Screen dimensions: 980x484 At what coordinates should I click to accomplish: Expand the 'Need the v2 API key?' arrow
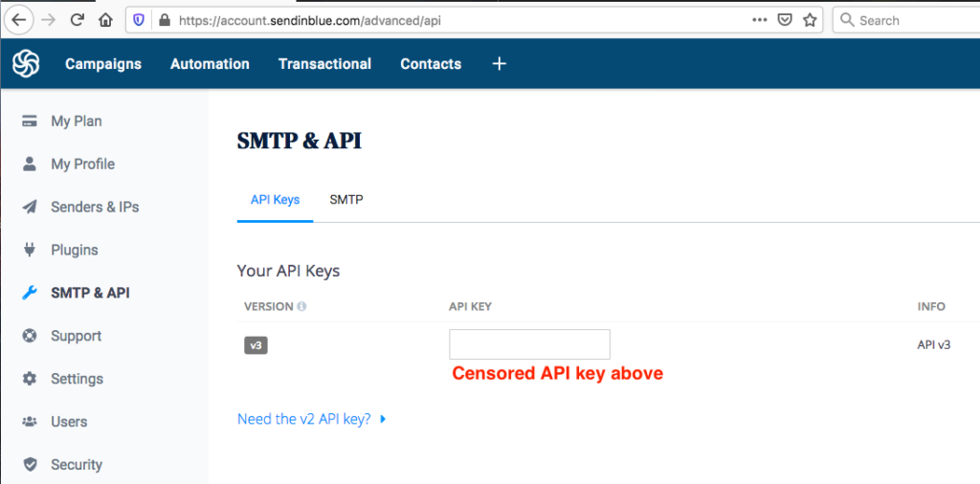point(383,419)
